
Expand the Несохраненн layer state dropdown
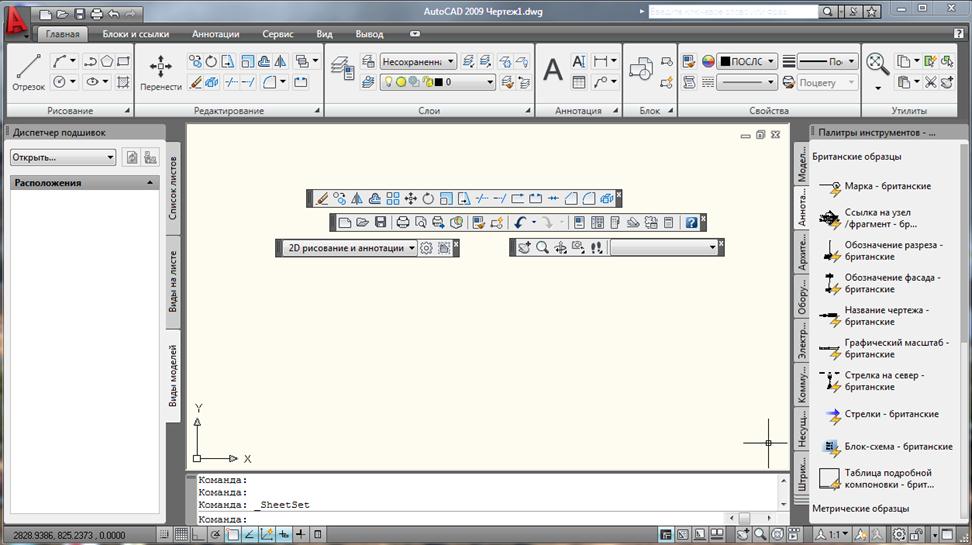[x=418, y=61]
